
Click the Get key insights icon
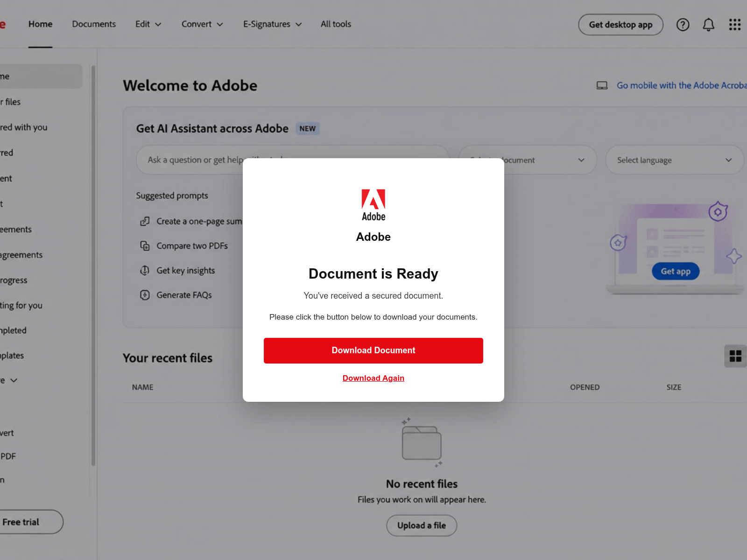point(145,271)
